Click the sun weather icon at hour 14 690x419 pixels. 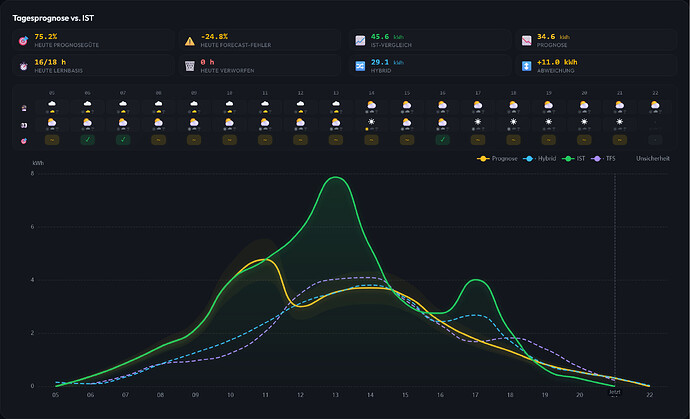coord(371,121)
